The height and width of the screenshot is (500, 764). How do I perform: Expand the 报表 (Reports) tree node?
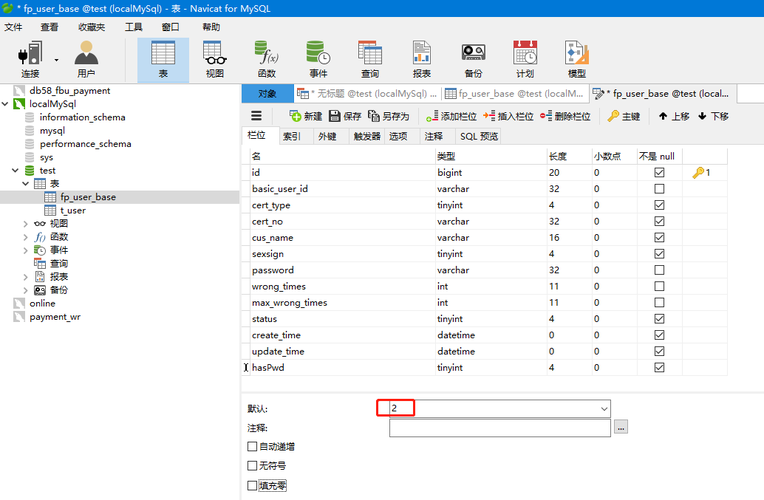(26, 277)
